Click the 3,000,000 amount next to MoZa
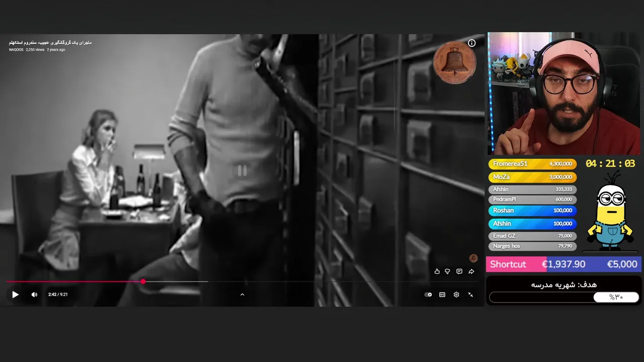The image size is (644, 362). 560,177
